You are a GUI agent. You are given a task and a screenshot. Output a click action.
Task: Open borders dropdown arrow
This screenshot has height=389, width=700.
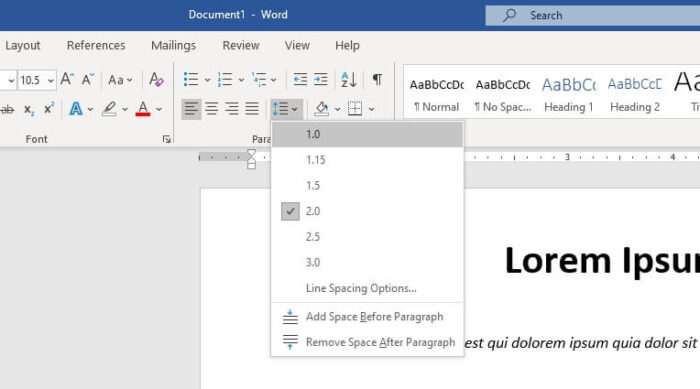[x=371, y=109]
